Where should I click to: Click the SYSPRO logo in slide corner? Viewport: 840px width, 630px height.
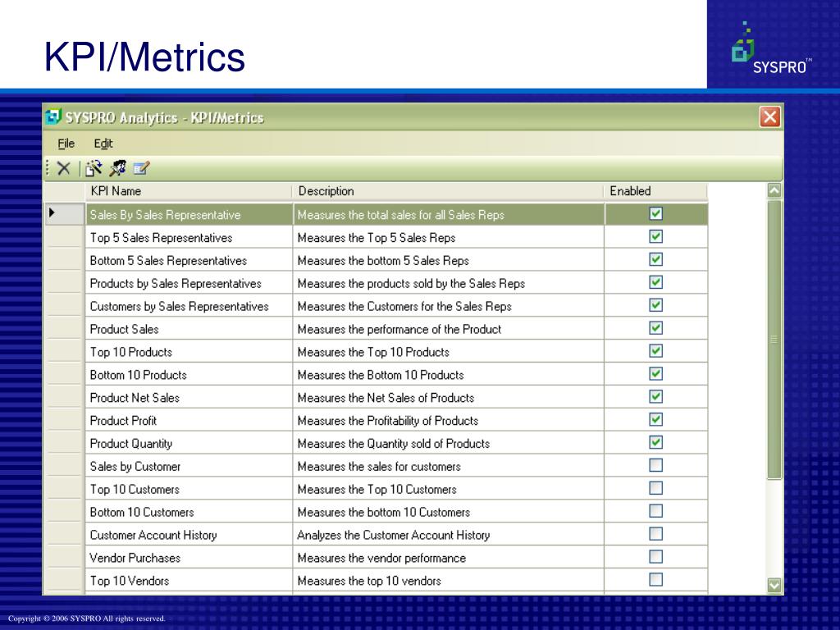[771, 48]
